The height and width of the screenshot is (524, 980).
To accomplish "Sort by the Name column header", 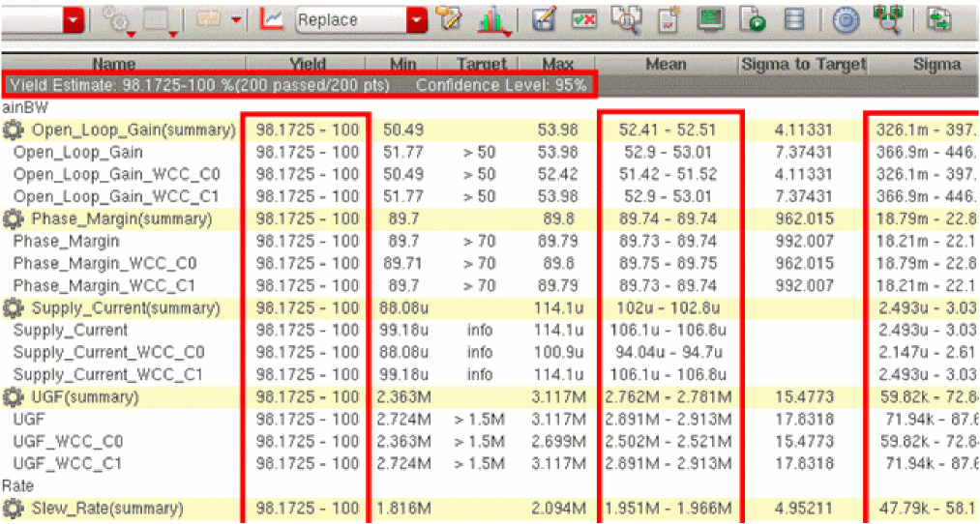I will [x=114, y=64].
